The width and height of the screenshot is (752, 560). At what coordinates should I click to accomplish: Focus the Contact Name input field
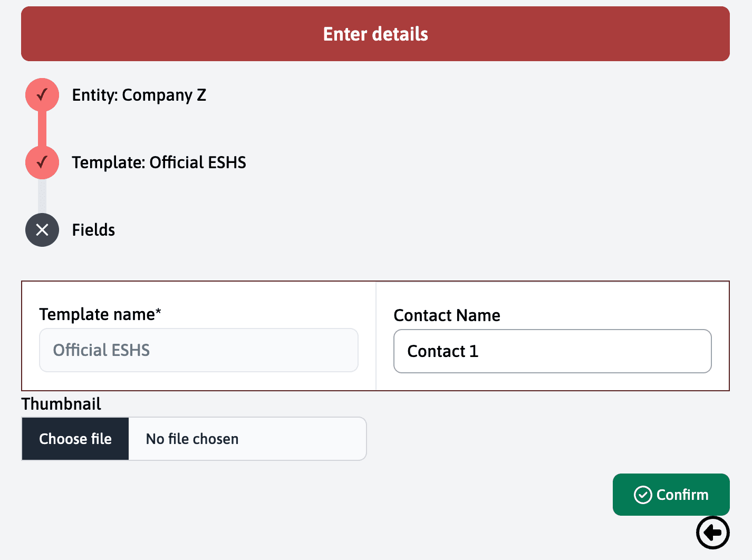click(x=552, y=351)
